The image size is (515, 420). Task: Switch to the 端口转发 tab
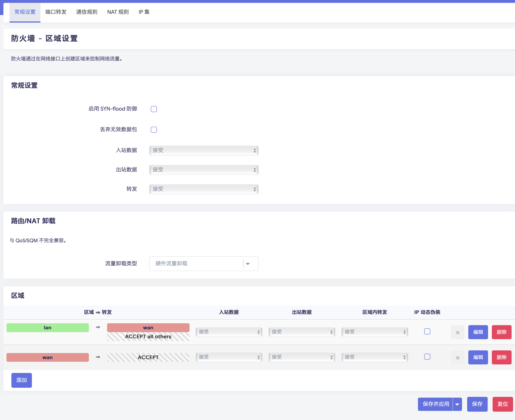56,12
